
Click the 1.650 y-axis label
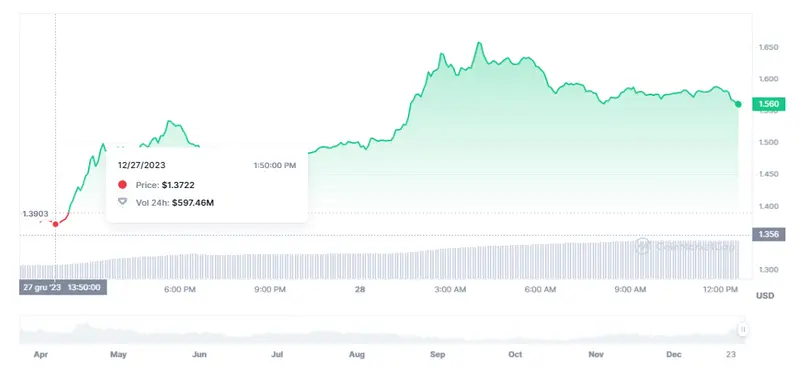coord(768,47)
